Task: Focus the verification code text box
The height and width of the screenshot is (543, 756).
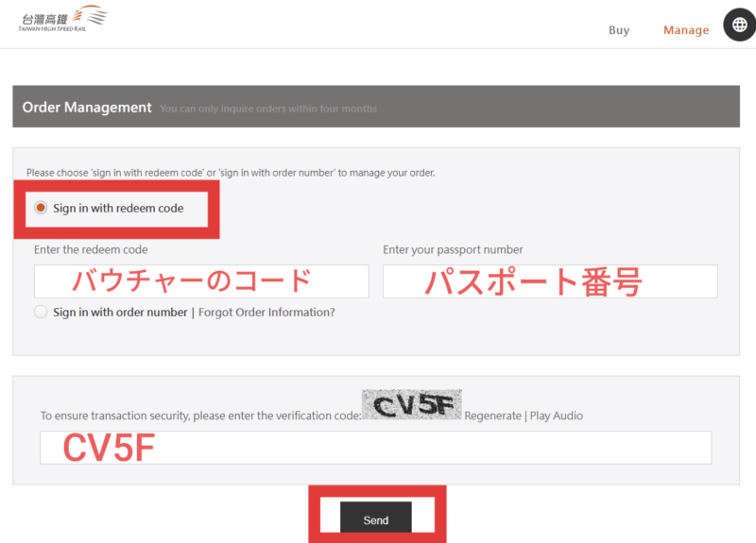Action: pyautogui.click(x=375, y=448)
